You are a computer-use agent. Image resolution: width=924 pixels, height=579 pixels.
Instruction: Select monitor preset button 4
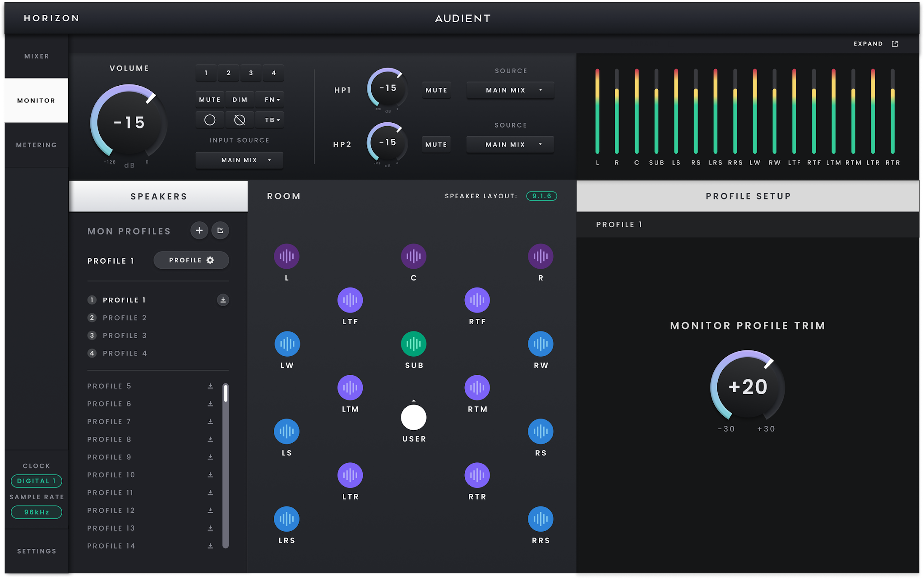(273, 73)
